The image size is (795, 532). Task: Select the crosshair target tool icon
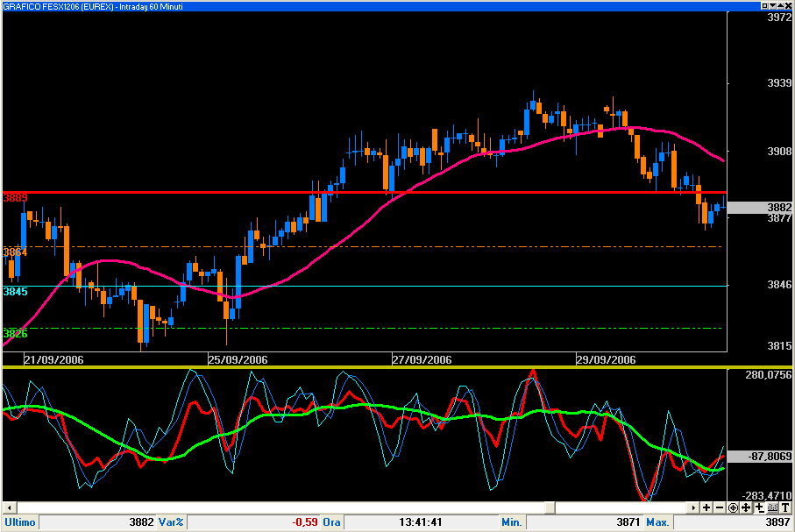[733, 508]
